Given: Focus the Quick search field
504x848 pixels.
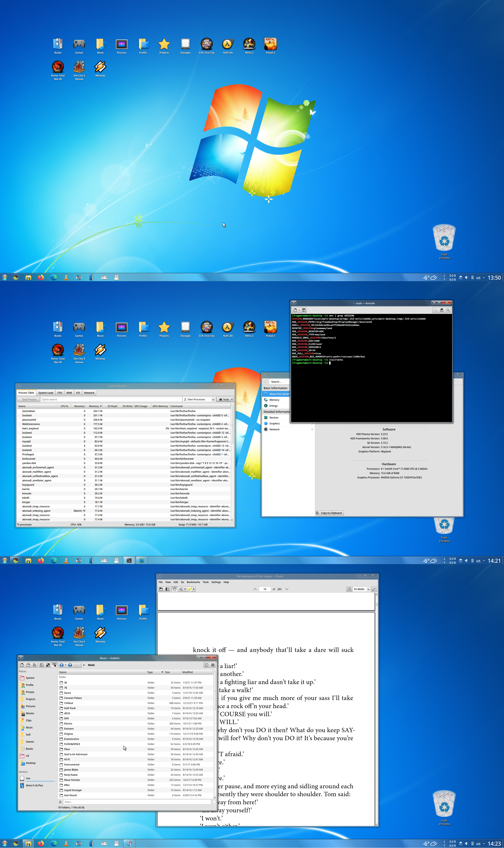Looking at the screenshot, I should (x=111, y=399).
